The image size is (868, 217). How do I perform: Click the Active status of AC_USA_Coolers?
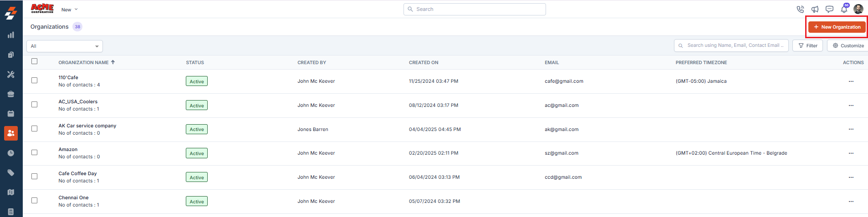click(197, 106)
